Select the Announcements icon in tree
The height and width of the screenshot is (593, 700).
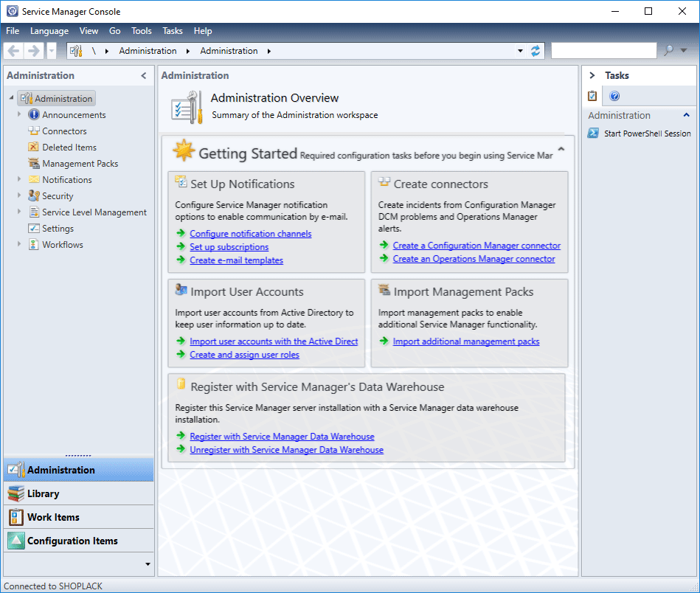(33, 115)
